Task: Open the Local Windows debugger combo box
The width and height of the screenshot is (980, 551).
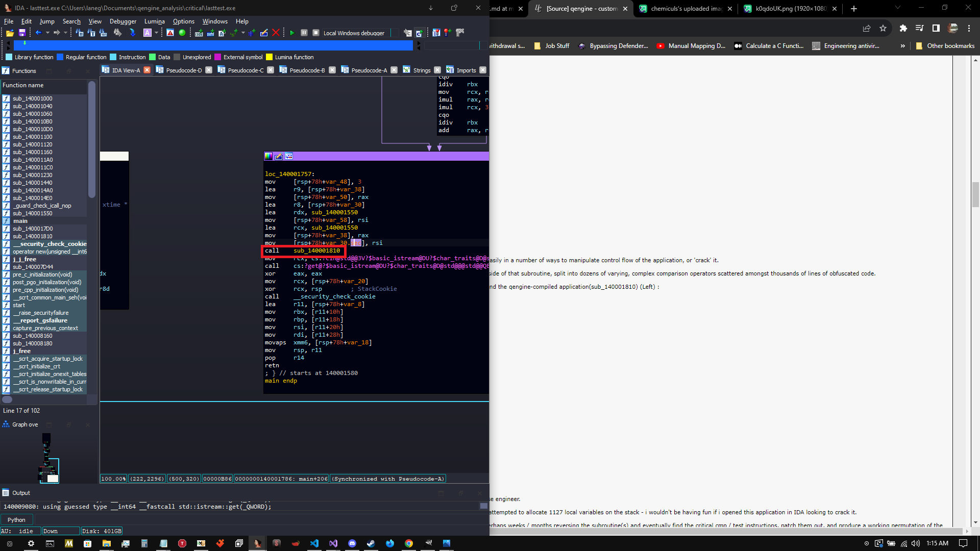Action: 357,33
